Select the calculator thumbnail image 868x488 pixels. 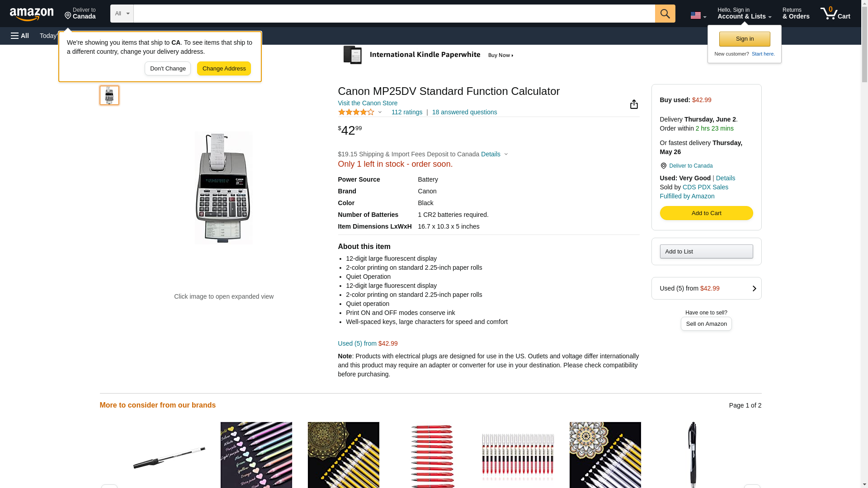click(x=109, y=95)
